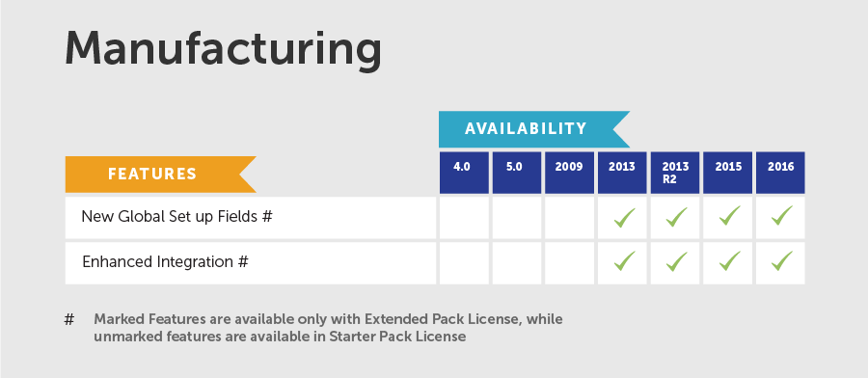Click the empty 4.0 cell for Enhanced Integration
The height and width of the screenshot is (378, 868).
pyautogui.click(x=464, y=263)
